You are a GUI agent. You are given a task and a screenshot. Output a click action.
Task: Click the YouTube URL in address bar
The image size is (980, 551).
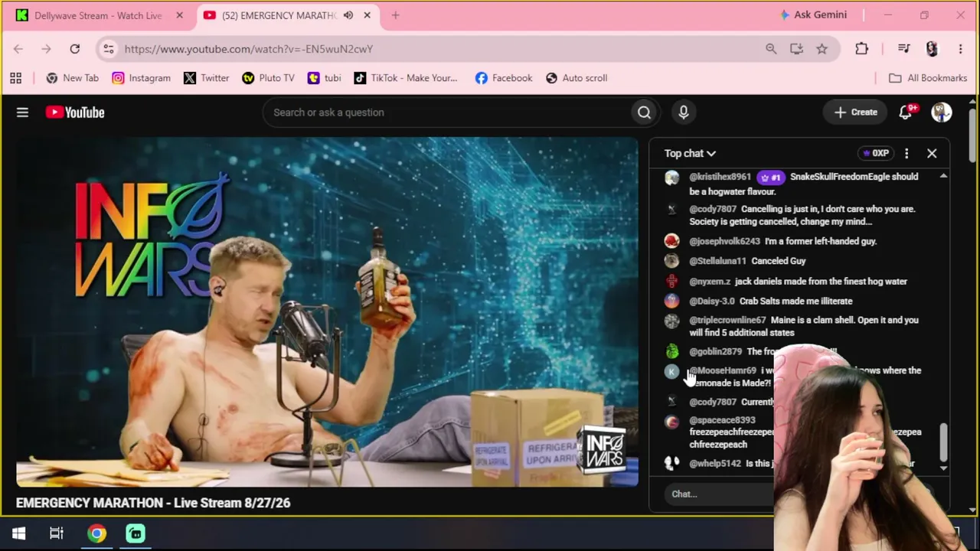249,49
